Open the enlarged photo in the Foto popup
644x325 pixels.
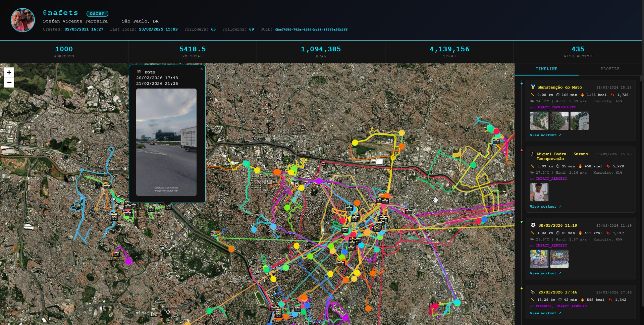166,142
